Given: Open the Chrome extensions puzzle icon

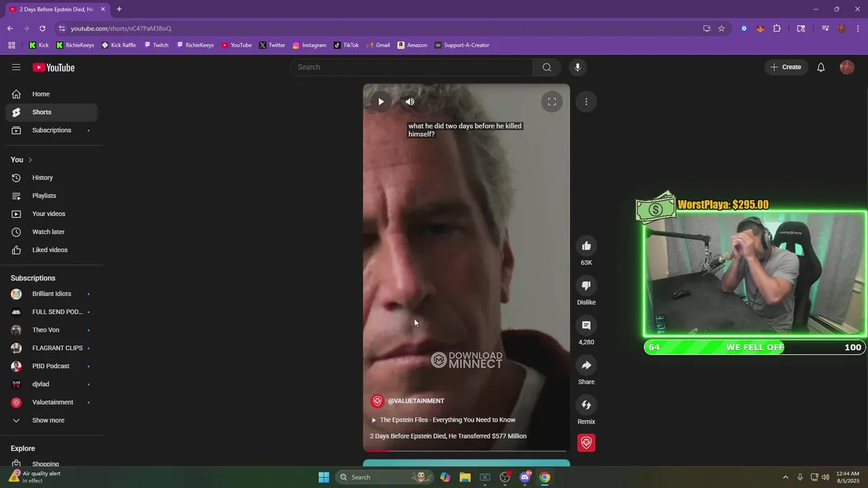Looking at the screenshot, I should (777, 28).
